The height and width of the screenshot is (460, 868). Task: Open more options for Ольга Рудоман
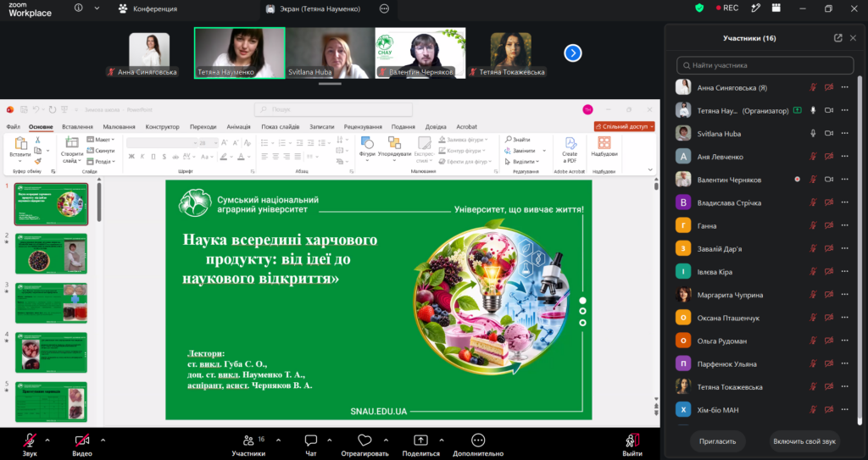pyautogui.click(x=845, y=341)
